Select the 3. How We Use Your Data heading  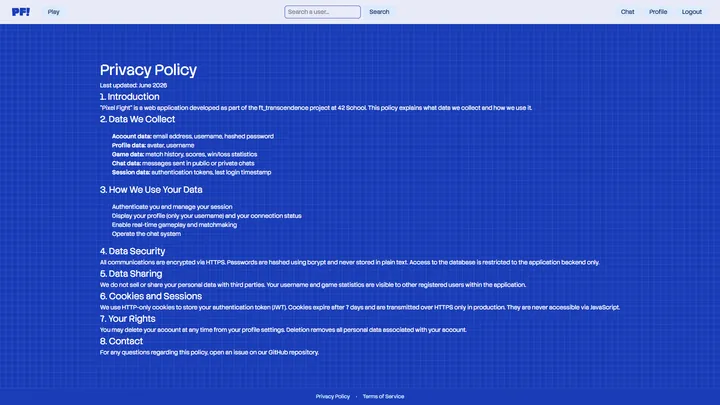tap(151, 190)
